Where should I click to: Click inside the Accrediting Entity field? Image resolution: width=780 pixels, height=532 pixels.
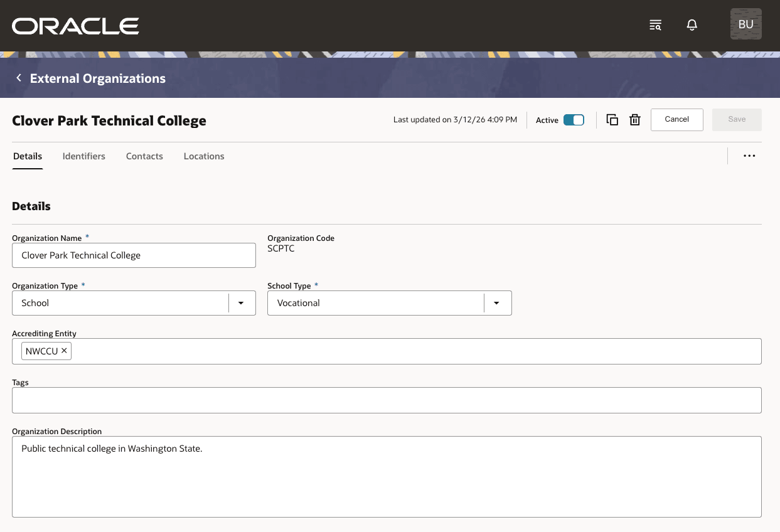[387, 351]
